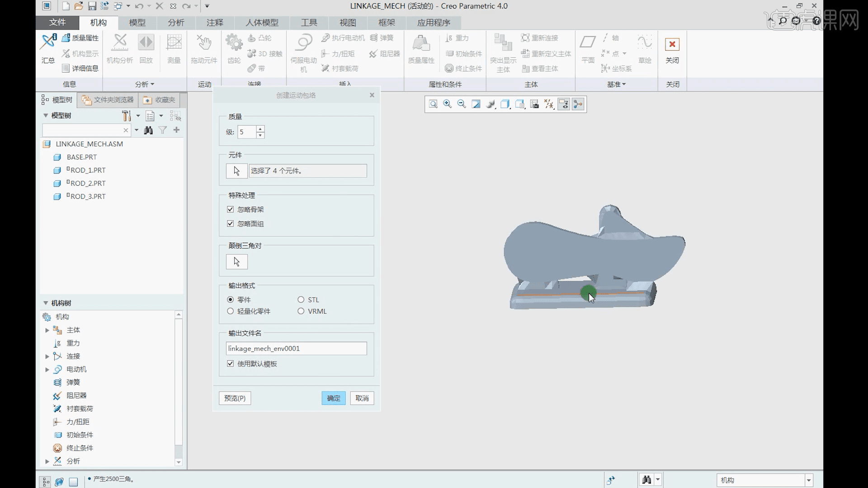The image size is (868, 488).
Task: Click component selection arrow in 元件 section
Action: tap(236, 171)
